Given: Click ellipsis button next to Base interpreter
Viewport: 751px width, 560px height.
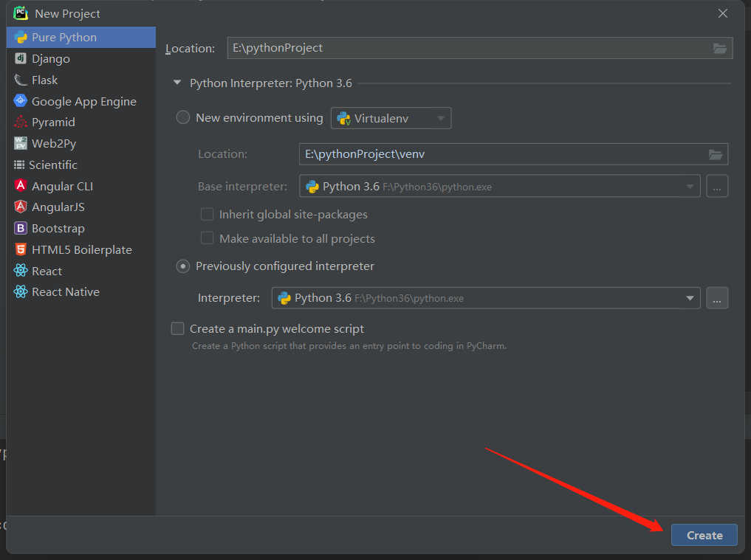Looking at the screenshot, I should click(x=717, y=186).
